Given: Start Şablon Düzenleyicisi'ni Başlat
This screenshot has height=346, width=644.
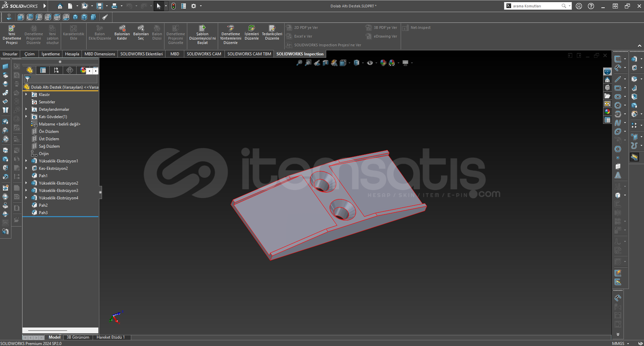Looking at the screenshot, I should (x=202, y=35).
